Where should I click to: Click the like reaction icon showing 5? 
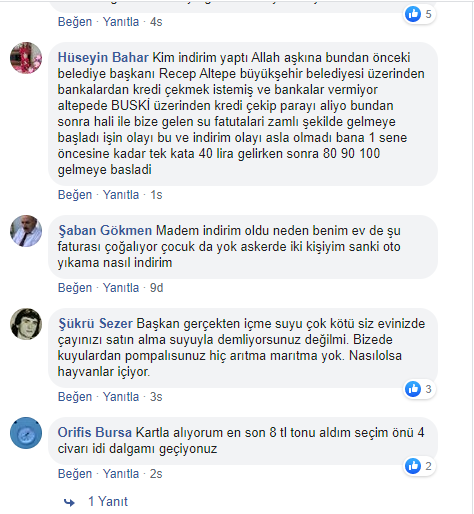413,14
